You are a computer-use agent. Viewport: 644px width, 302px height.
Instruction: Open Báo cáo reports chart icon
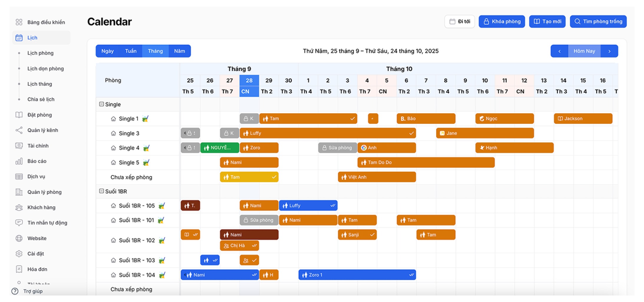click(19, 161)
